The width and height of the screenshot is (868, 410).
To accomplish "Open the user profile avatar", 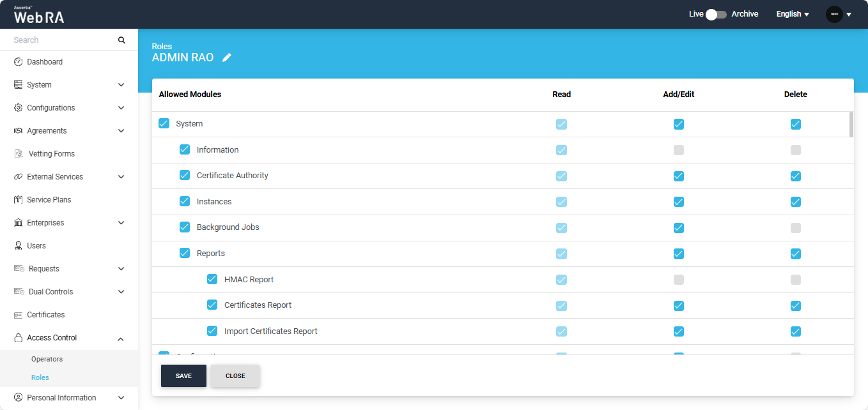I will click(834, 14).
